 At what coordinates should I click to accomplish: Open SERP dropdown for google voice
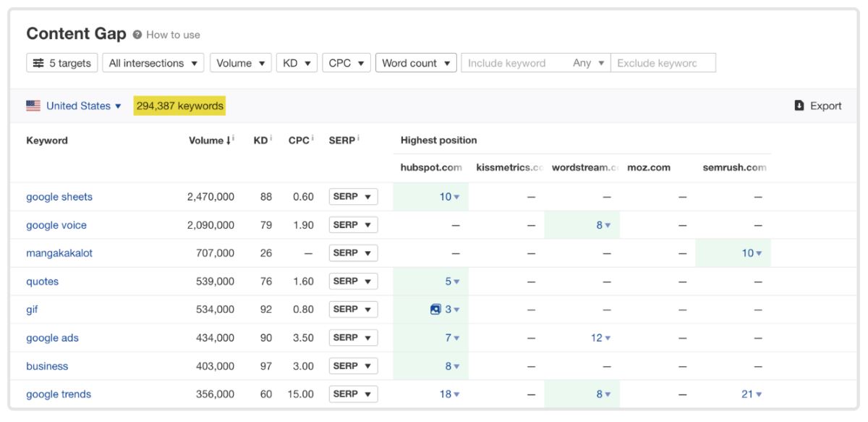pyautogui.click(x=353, y=225)
